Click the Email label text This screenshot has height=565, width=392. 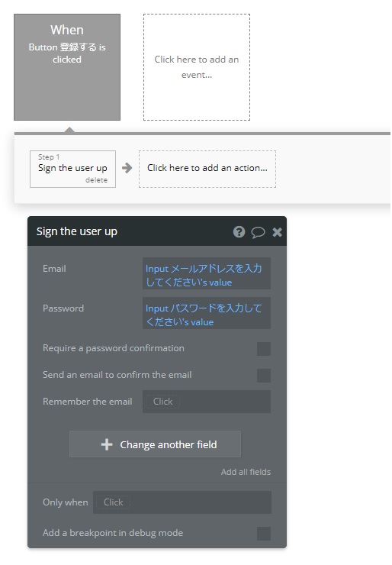[x=54, y=269]
